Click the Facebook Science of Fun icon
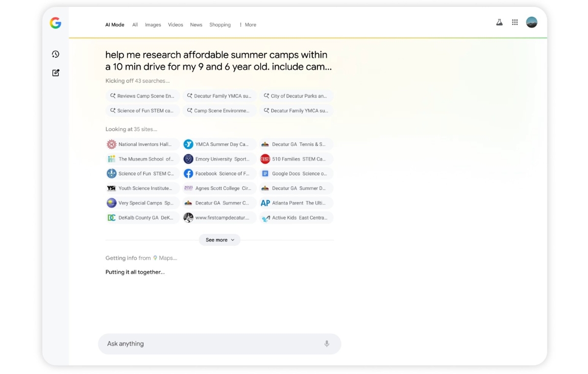 [x=188, y=174]
